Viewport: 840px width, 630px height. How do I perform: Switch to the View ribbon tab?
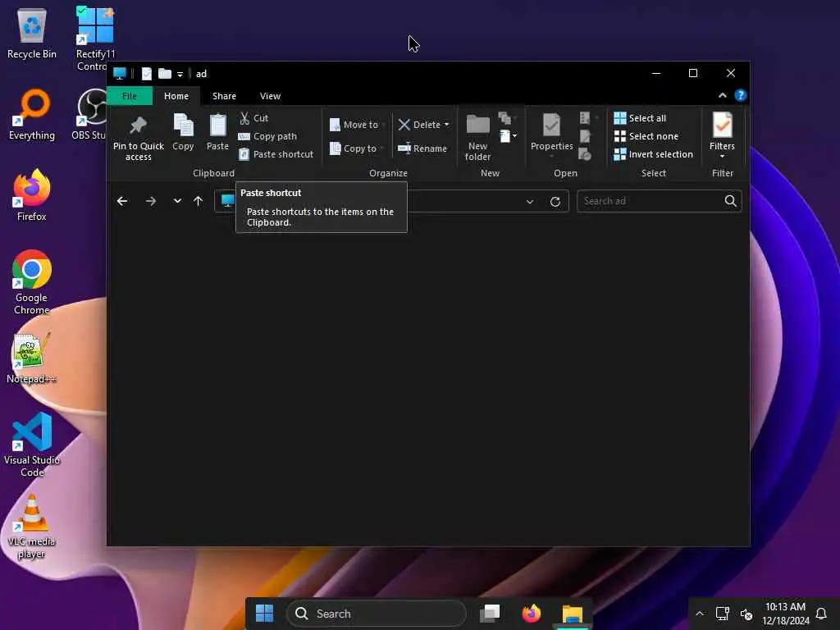pyautogui.click(x=270, y=96)
